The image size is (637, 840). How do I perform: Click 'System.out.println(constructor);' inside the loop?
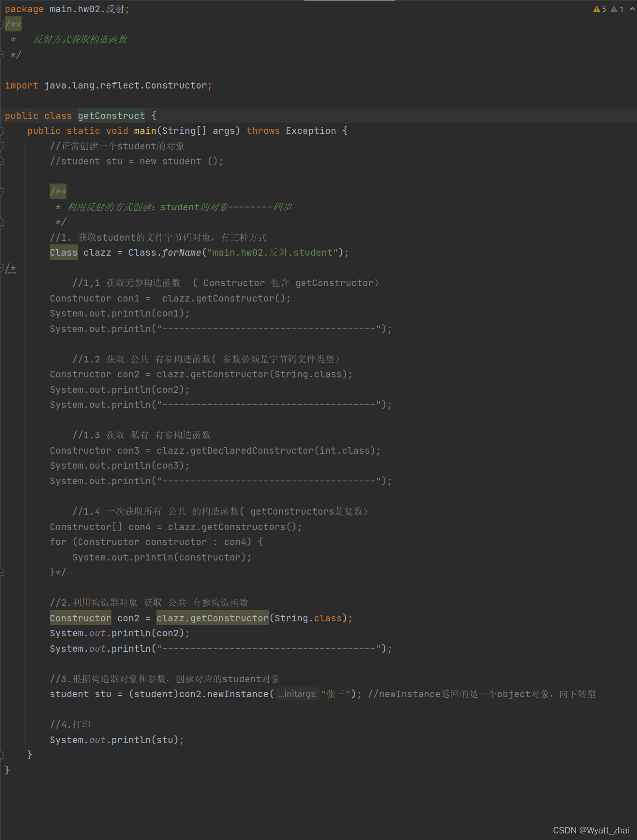pos(162,557)
